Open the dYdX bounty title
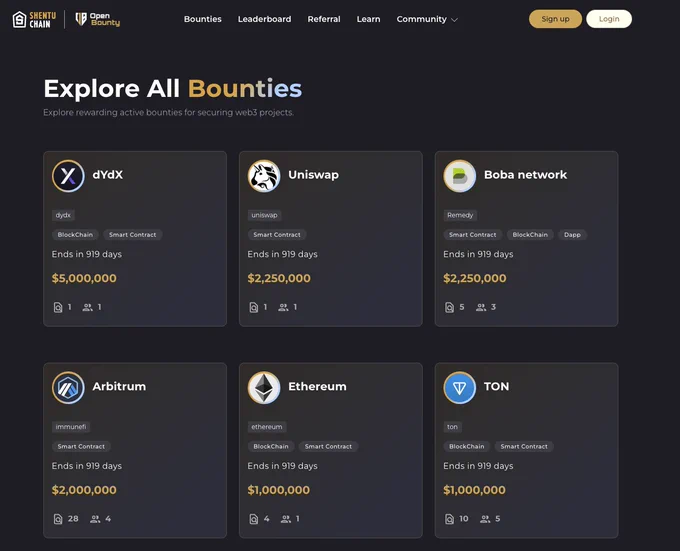This screenshot has height=551, width=680. click(108, 175)
